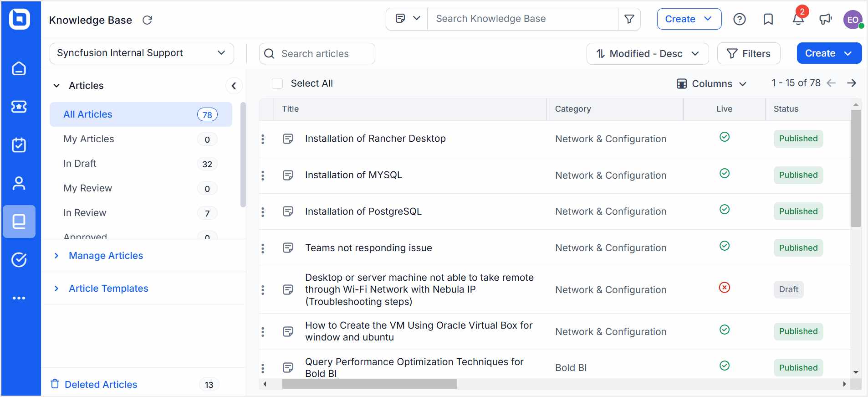Open the Announcements megaphone icon
The image size is (868, 397).
(x=826, y=19)
